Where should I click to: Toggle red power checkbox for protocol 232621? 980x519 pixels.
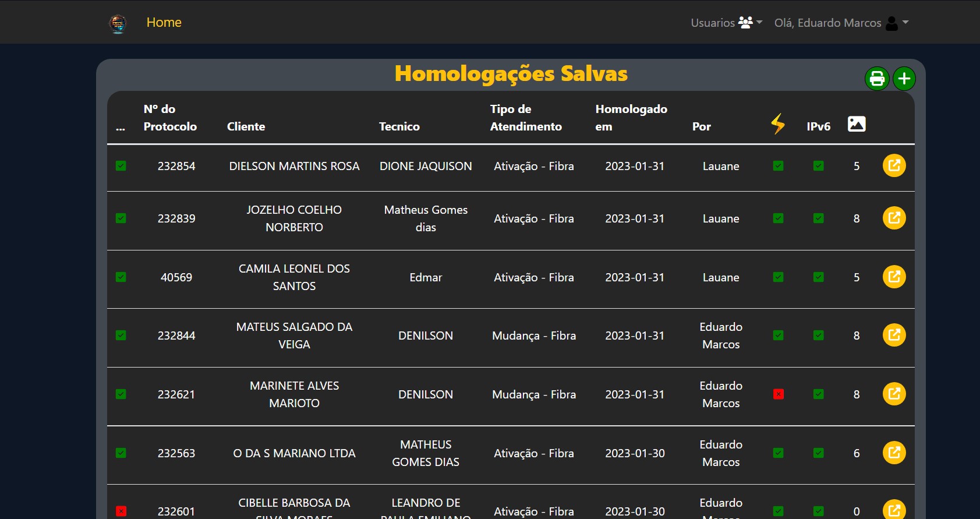tap(779, 394)
